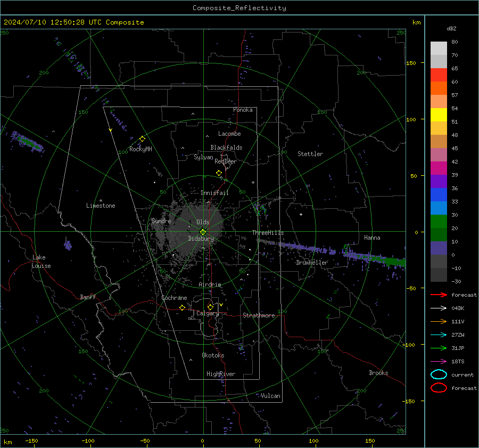
Task: Click the Ponoka town label
Action: pyautogui.click(x=243, y=110)
